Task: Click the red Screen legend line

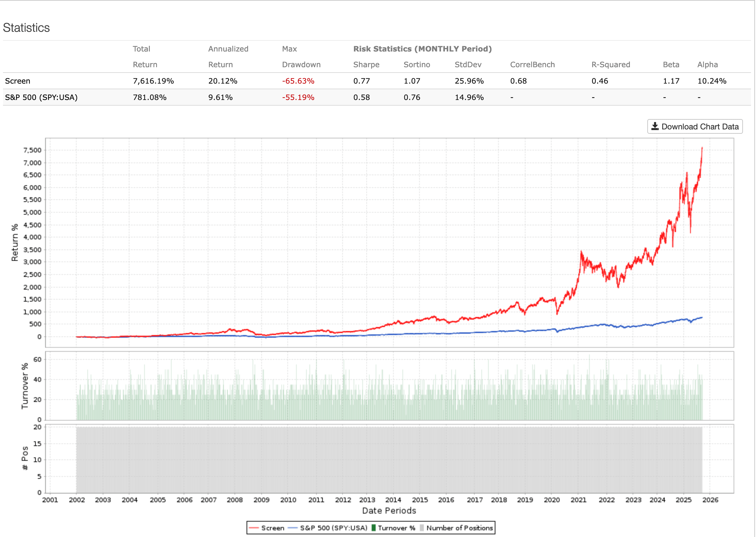Action: coord(254,528)
